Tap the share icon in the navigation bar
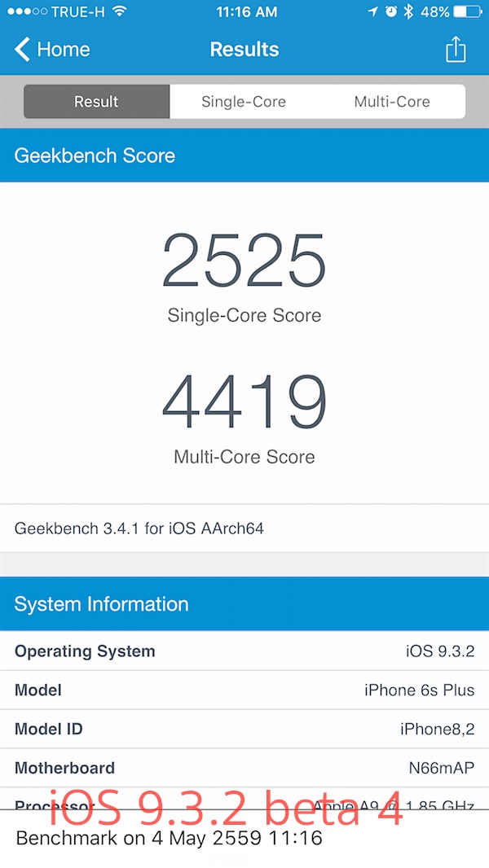The width and height of the screenshot is (489, 868). pyautogui.click(x=456, y=50)
